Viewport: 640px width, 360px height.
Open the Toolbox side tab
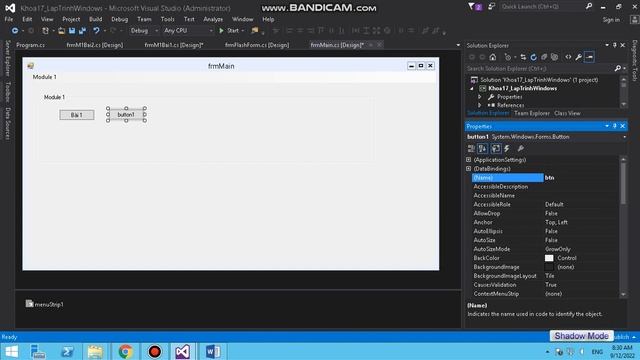7,91
